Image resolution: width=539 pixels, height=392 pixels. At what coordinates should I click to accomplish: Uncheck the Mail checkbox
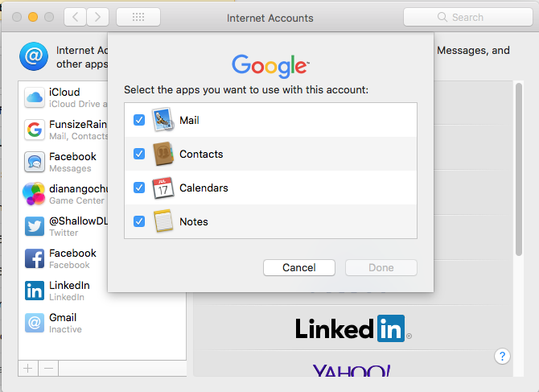139,120
